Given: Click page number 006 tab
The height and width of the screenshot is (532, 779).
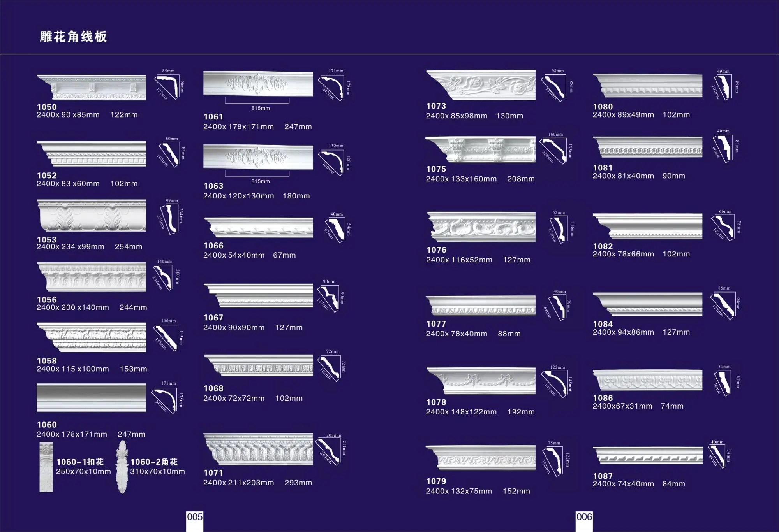Looking at the screenshot, I should click(584, 517).
